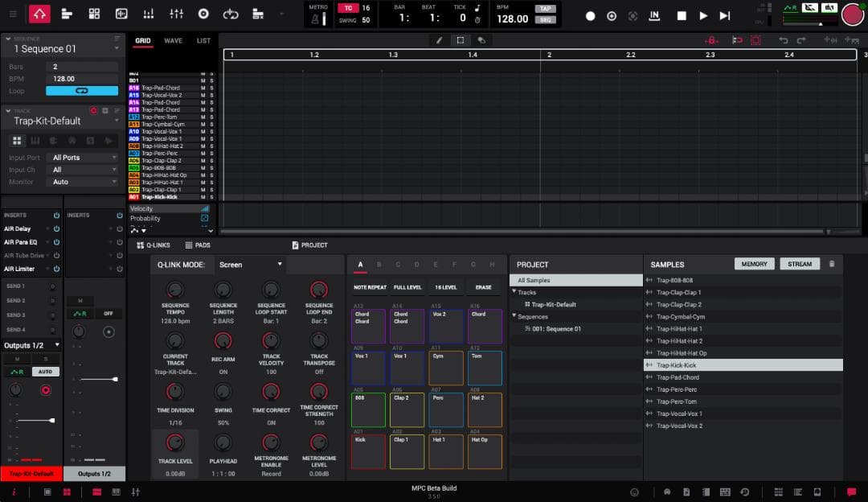Open the Sample Edit mode icon
Viewport: 868px width, 502px height.
(x=121, y=14)
